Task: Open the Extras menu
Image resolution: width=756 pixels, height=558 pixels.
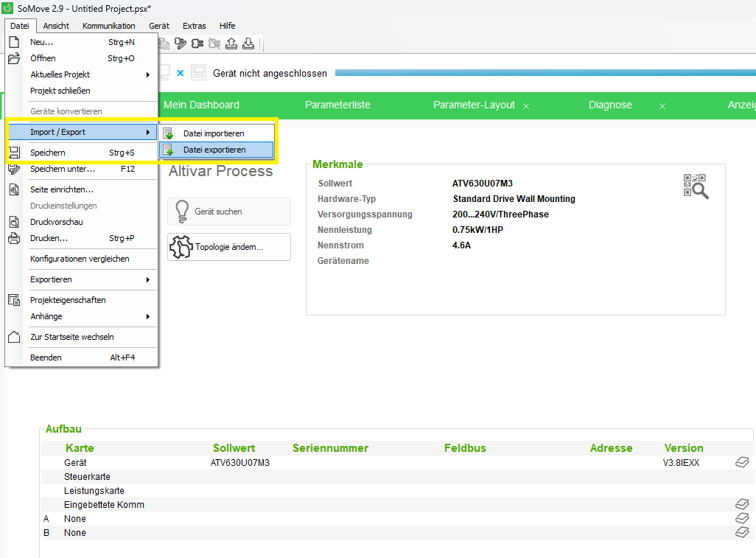Action: 195,26
